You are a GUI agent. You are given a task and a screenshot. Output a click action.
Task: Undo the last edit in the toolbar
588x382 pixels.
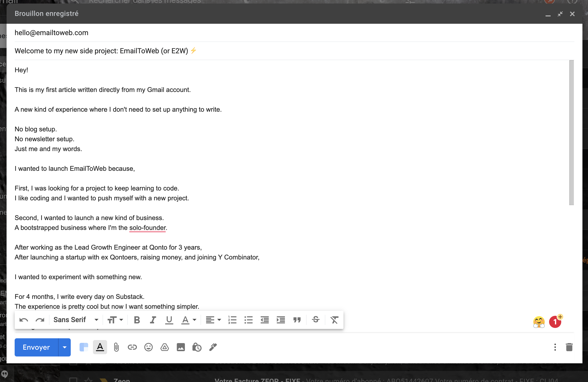[24, 320]
